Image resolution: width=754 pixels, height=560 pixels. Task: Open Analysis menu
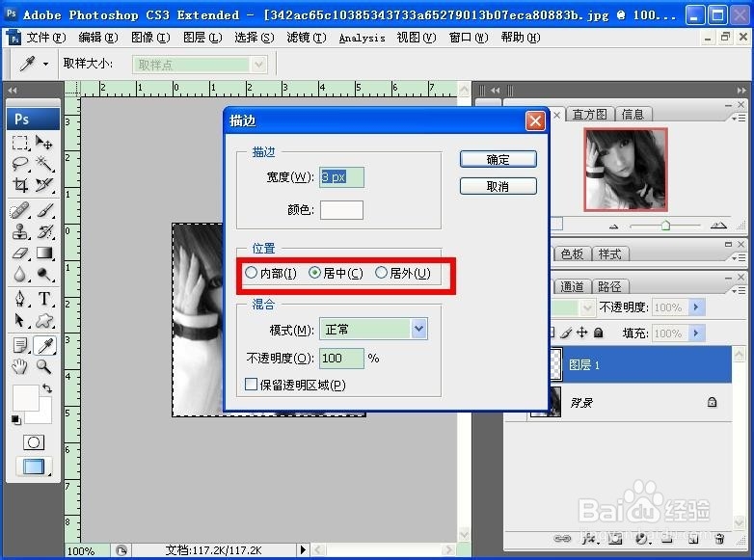363,38
